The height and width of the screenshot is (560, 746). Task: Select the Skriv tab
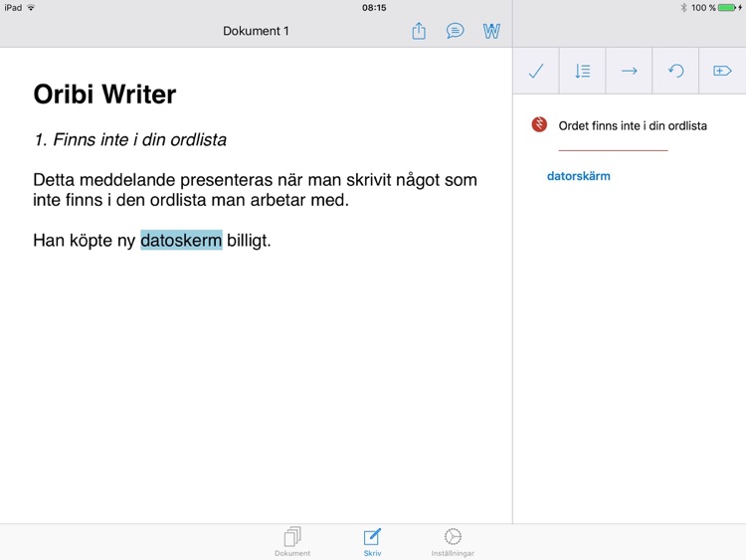tap(372, 542)
